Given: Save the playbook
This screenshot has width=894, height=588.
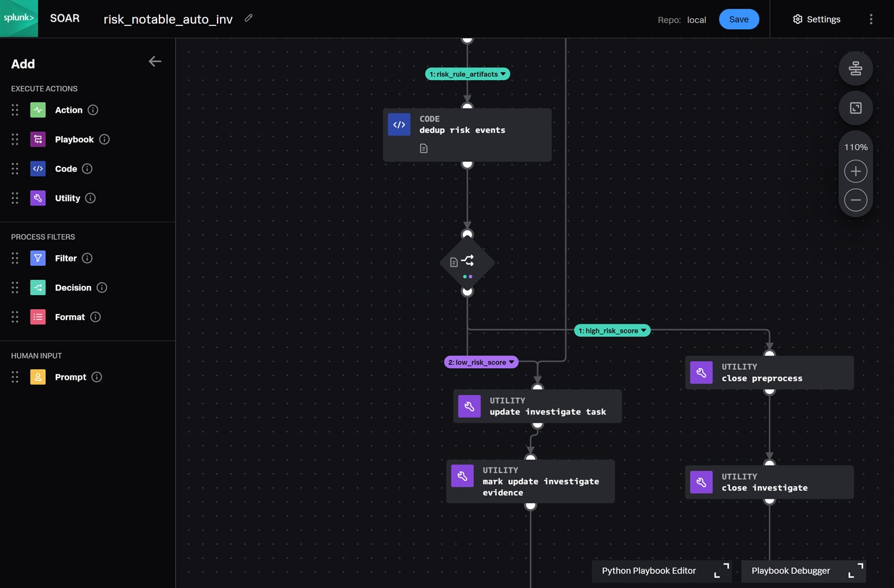Looking at the screenshot, I should [x=739, y=19].
